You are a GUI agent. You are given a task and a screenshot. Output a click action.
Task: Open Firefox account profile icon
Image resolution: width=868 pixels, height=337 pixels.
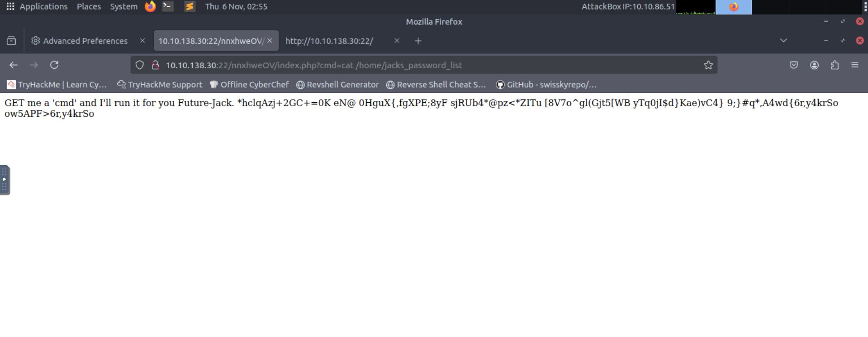(x=814, y=65)
